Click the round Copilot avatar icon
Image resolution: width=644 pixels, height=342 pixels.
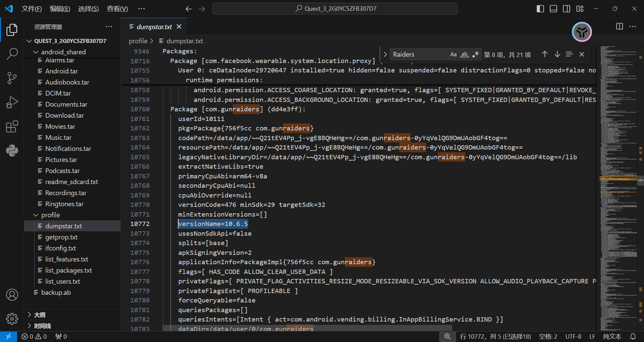582,33
